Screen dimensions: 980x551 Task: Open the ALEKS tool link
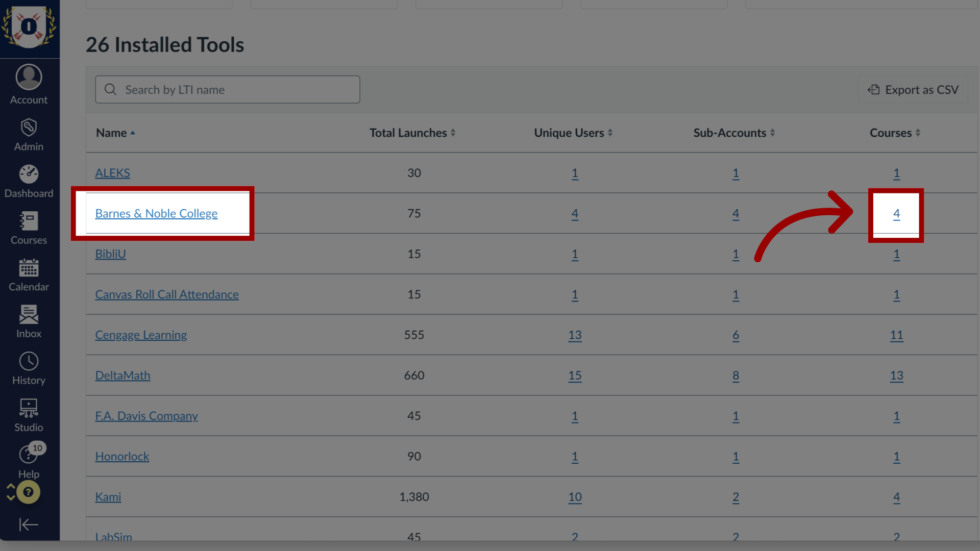(x=112, y=172)
